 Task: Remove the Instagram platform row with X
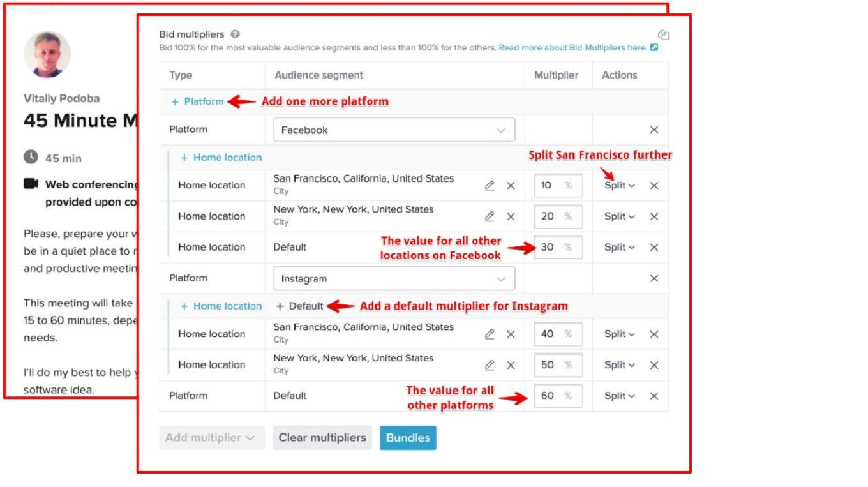(654, 279)
